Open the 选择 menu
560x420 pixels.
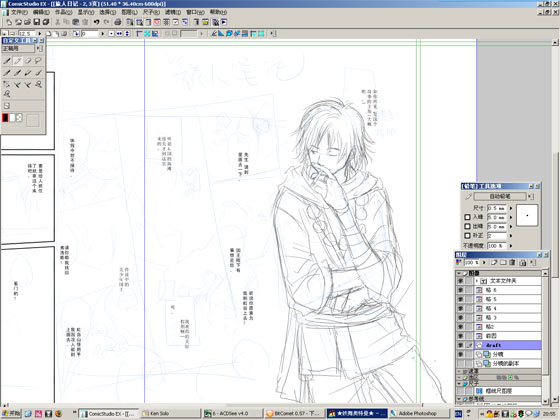click(108, 12)
